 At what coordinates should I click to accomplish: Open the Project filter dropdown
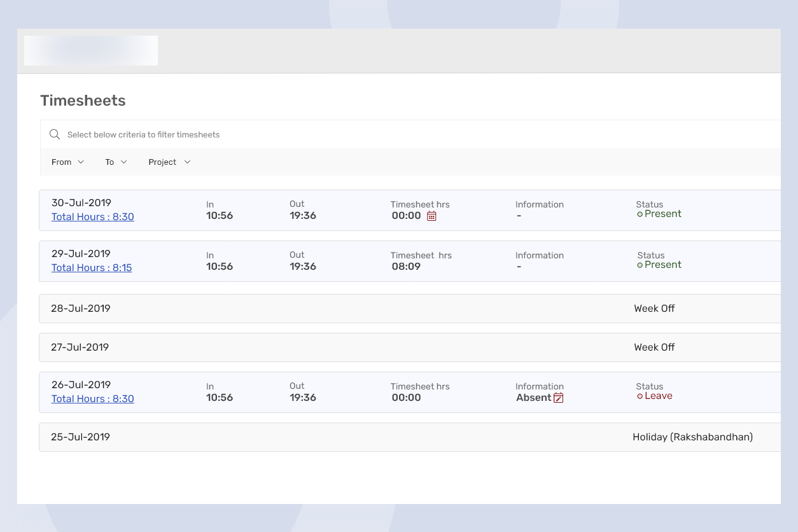coord(169,162)
